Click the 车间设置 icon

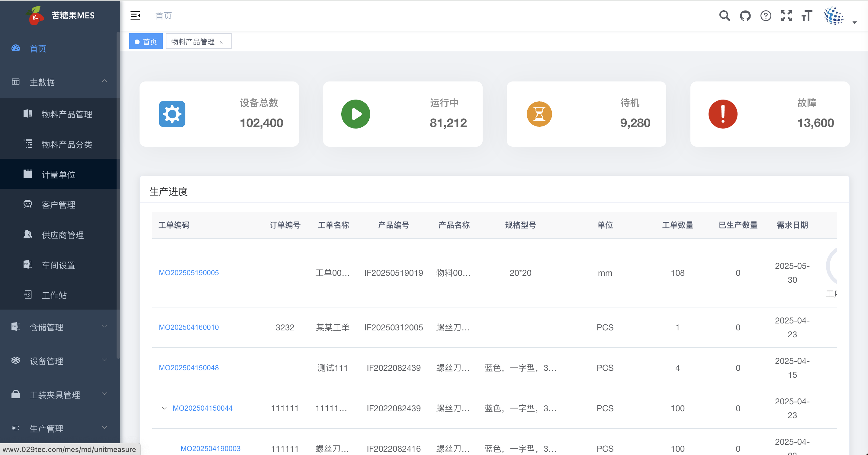point(27,265)
